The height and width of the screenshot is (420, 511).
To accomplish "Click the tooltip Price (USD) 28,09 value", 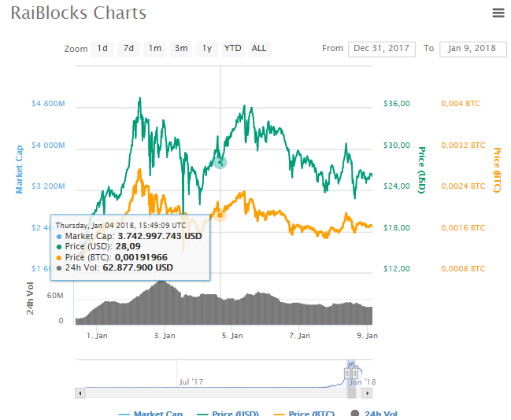I will 128,246.
